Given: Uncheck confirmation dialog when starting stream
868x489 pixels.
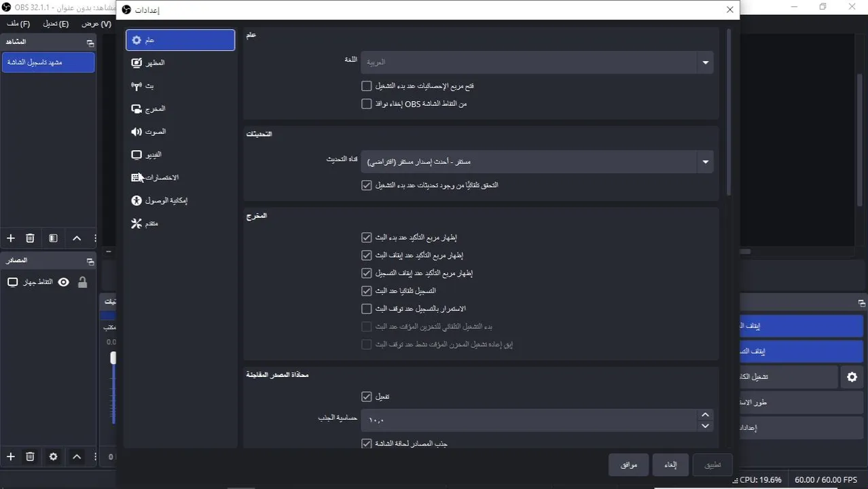Looking at the screenshot, I should 367,238.
